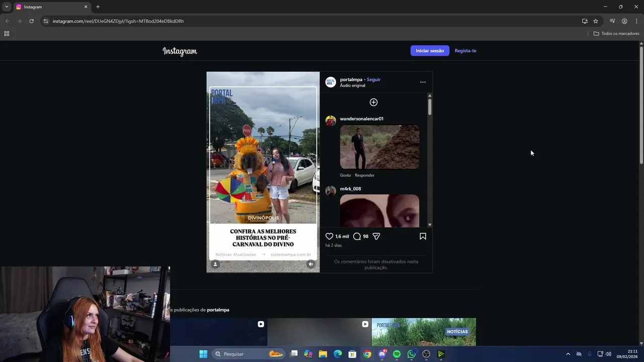Open OBS Studio from the taskbar
The height and width of the screenshot is (362, 644).
click(x=427, y=354)
